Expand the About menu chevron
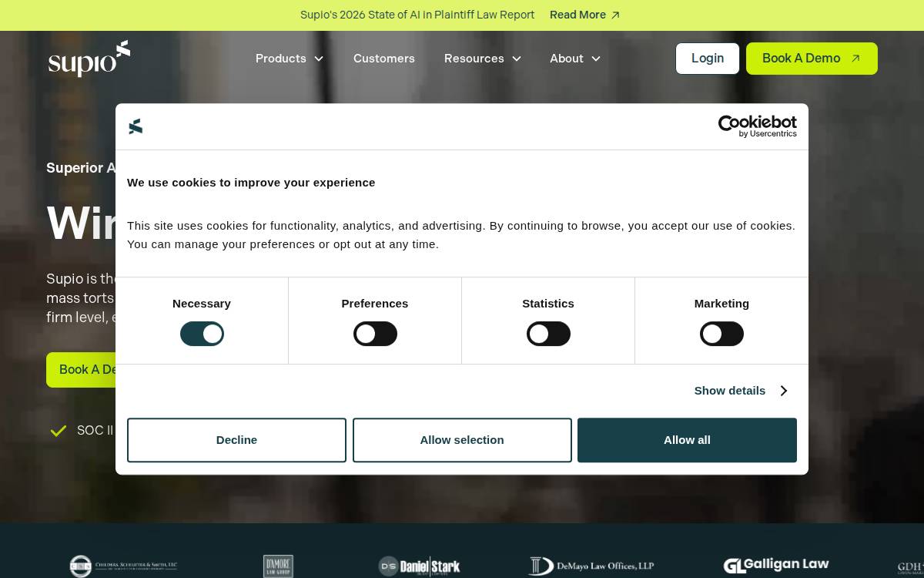 596,59
